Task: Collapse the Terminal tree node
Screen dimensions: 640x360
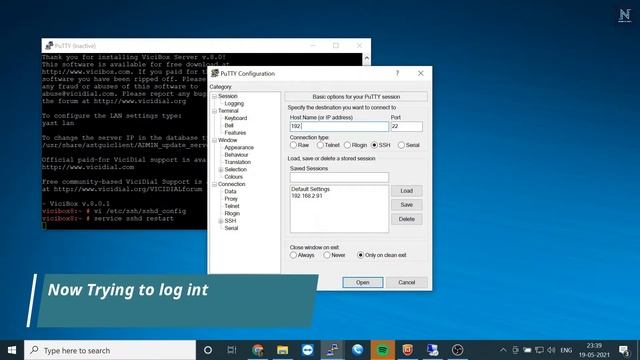Action: click(214, 111)
